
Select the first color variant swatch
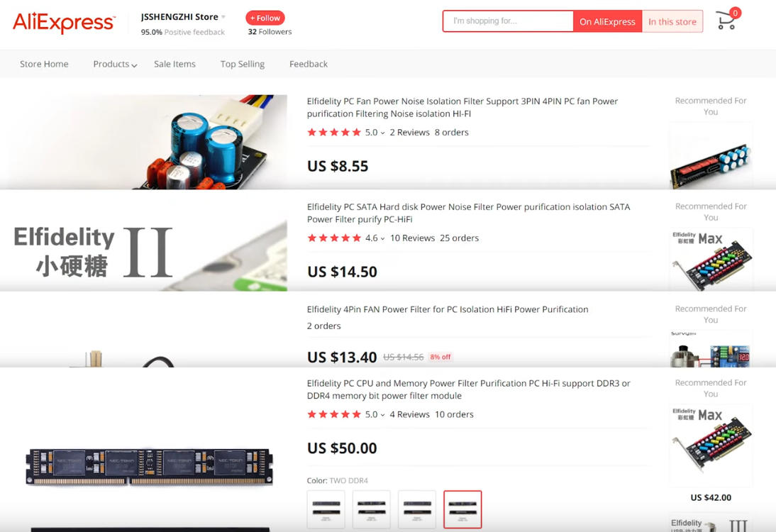coord(326,509)
